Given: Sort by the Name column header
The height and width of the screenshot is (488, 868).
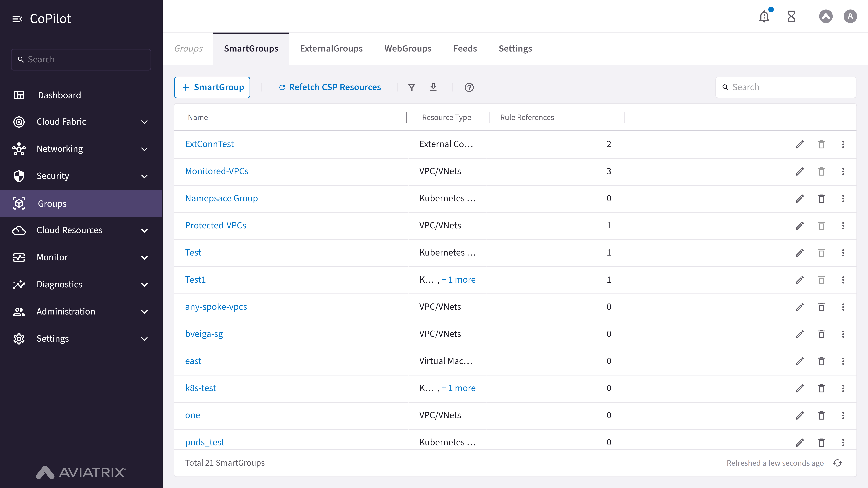Looking at the screenshot, I should point(198,118).
